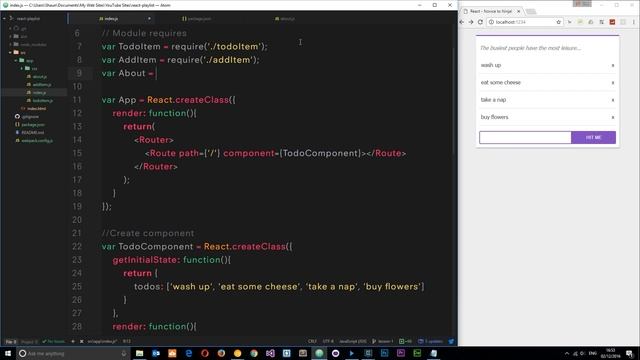Click the new todo text input
This screenshot has width=640, height=360.
[x=525, y=138]
